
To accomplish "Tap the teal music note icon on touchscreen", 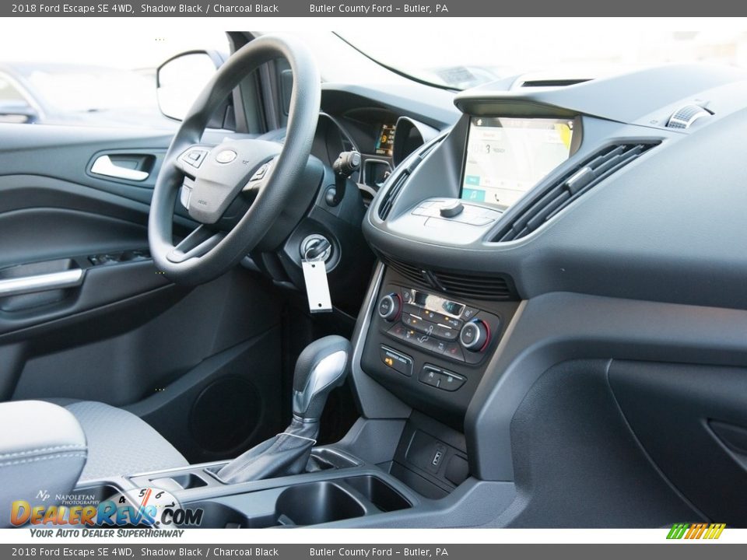I will click(x=474, y=194).
